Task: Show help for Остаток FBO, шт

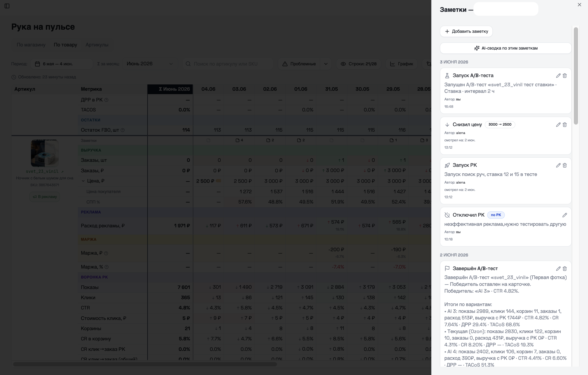Action: tap(122, 130)
